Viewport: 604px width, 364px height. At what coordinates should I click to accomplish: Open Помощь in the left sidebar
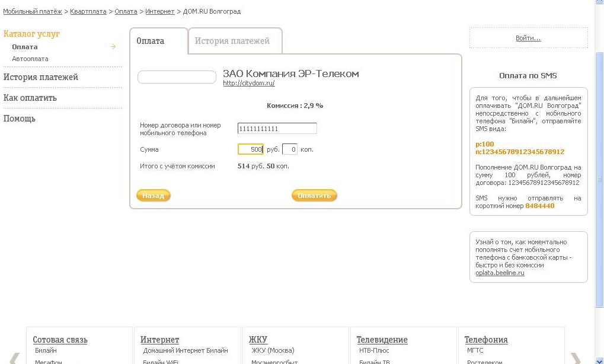pyautogui.click(x=20, y=119)
